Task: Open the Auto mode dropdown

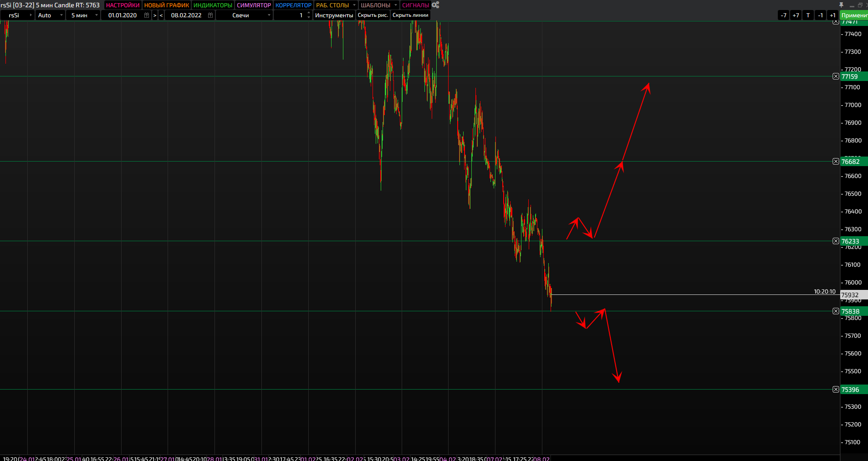Action: tap(50, 15)
